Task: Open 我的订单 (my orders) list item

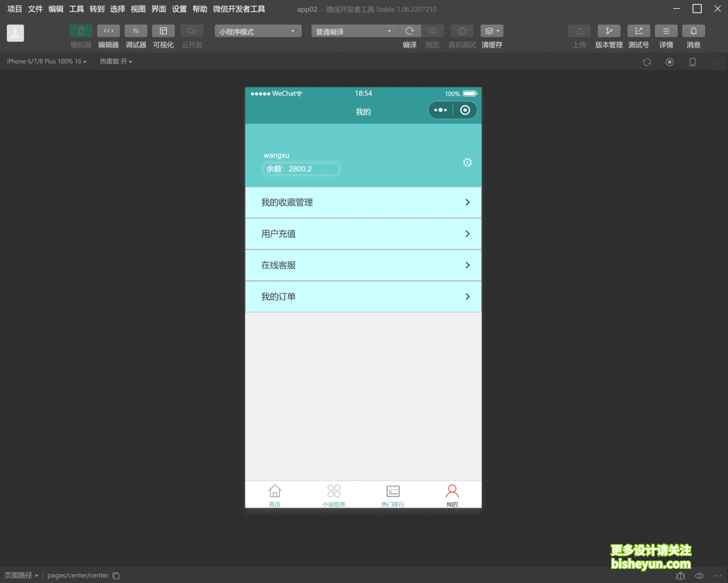Action: pos(363,296)
